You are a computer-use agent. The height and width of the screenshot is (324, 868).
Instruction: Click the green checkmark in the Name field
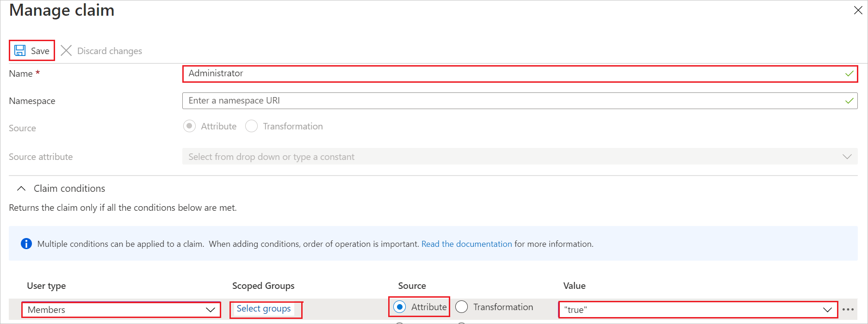click(x=849, y=73)
